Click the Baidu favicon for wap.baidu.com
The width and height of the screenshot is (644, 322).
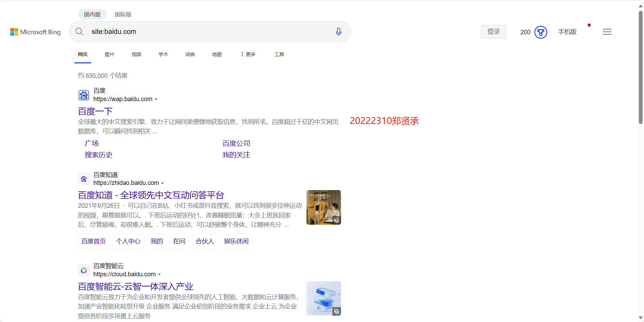[x=84, y=95]
